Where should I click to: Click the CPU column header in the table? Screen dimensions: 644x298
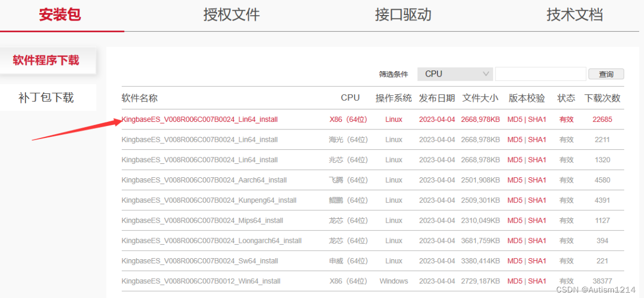point(350,98)
